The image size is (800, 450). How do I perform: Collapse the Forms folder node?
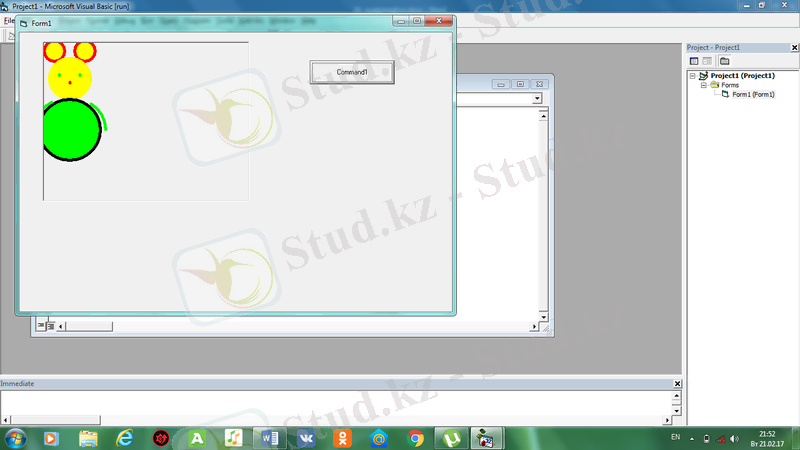pyautogui.click(x=702, y=85)
